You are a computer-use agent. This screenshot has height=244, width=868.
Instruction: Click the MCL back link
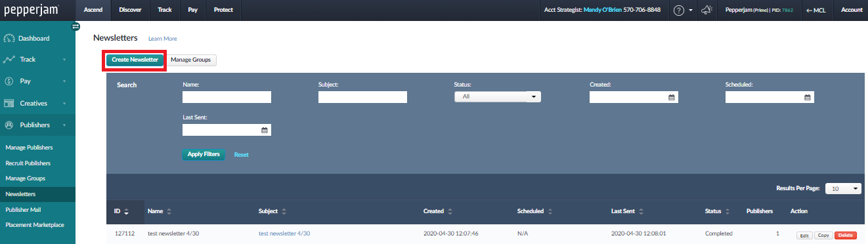[815, 10]
